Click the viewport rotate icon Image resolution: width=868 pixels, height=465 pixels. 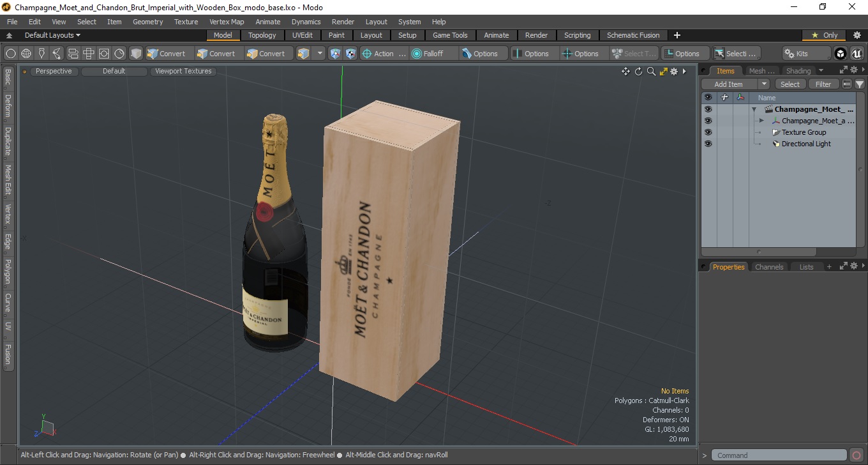[x=638, y=72]
